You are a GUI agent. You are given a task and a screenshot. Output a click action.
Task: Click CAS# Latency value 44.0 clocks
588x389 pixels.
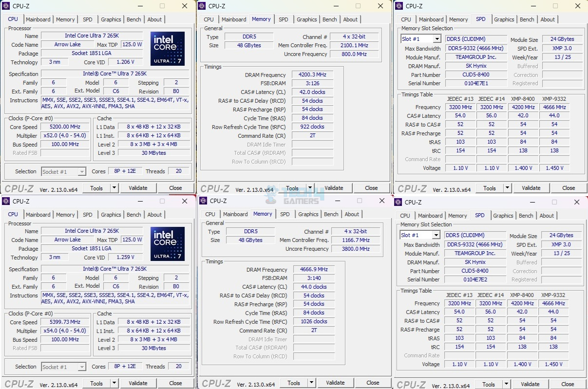(x=314, y=287)
